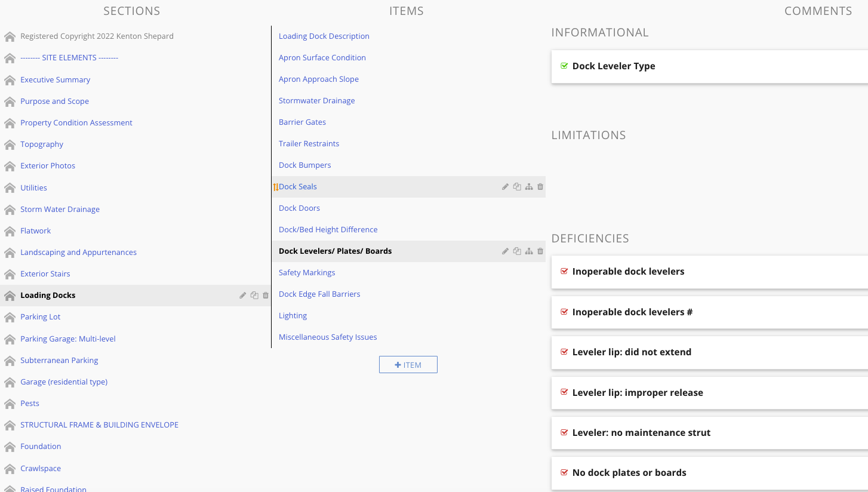The width and height of the screenshot is (868, 492).
Task: Select STRUCTURAL FRAME & BUILDING ENVELOPE section
Action: click(x=100, y=425)
